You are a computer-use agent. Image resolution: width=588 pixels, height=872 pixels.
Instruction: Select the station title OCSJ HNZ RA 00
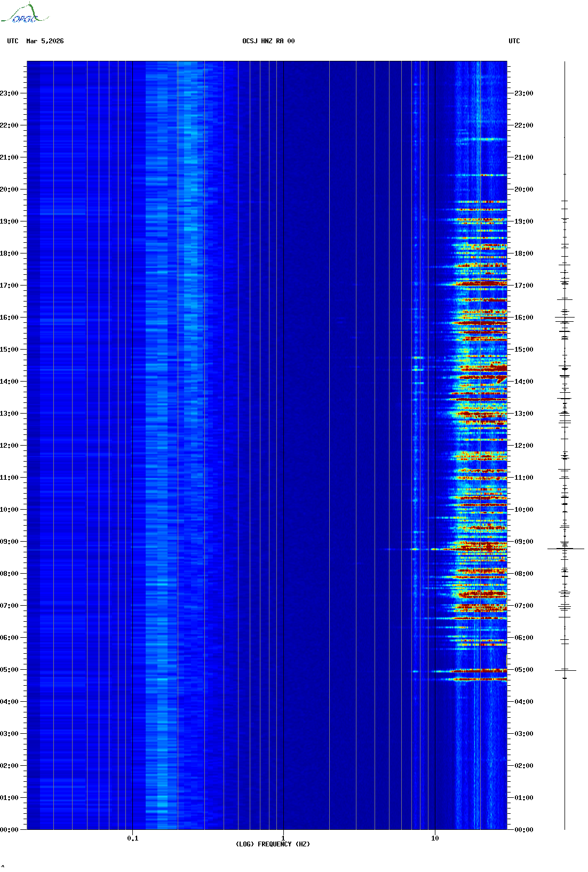click(x=268, y=41)
